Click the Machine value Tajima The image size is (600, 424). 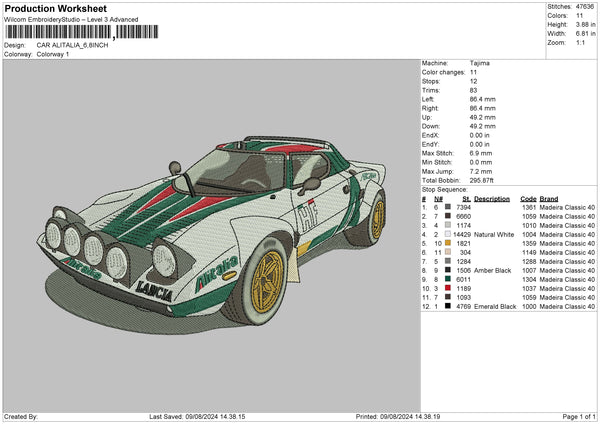479,63
